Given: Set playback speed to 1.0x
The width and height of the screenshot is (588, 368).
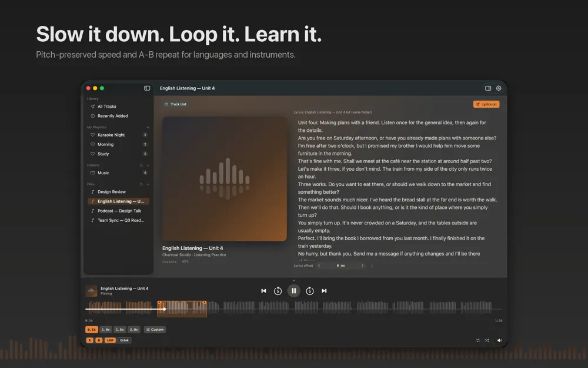Looking at the screenshot, I should (106, 330).
